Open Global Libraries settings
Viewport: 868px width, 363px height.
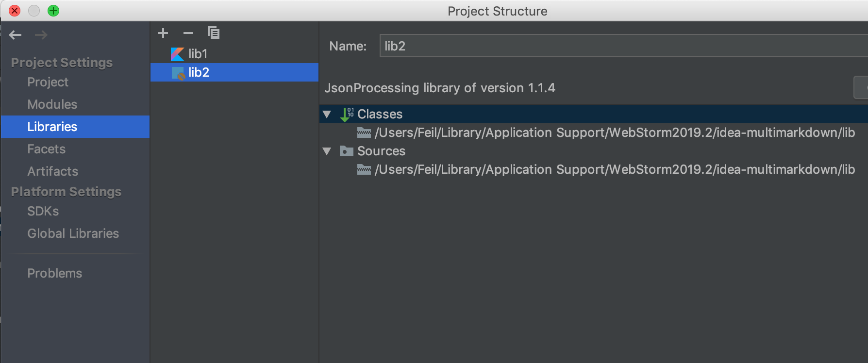[73, 233]
